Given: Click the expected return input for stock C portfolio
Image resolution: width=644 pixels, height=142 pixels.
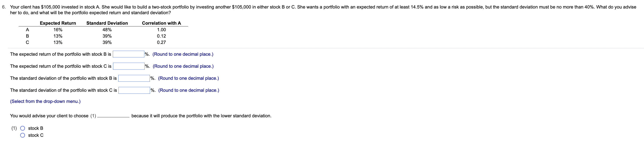Looking at the screenshot, I should click(129, 66).
